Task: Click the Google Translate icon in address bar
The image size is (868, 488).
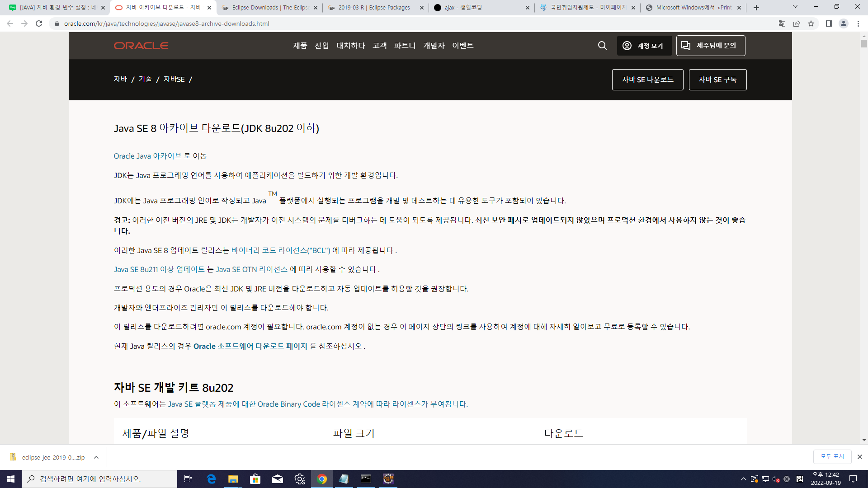Action: tap(782, 23)
